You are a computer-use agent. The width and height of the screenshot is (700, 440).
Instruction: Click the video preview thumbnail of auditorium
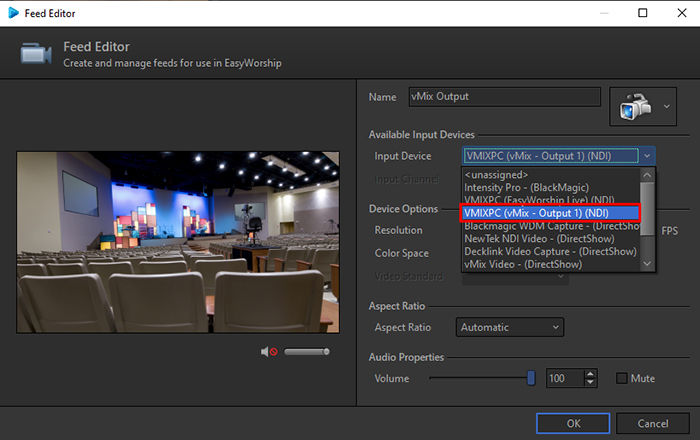pyautogui.click(x=178, y=243)
